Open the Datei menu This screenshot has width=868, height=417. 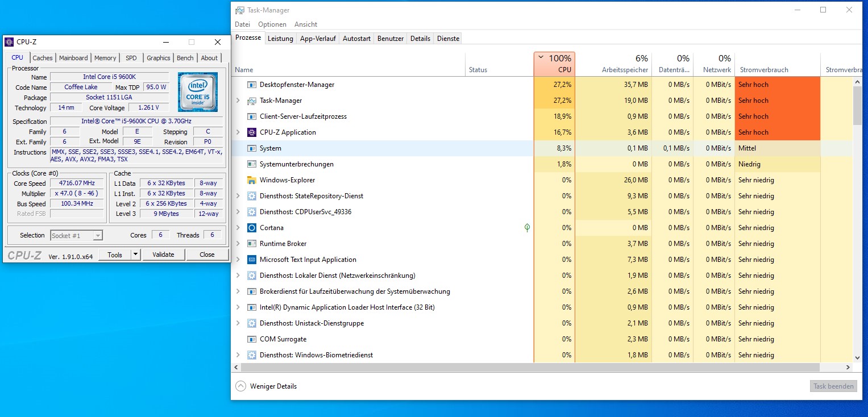pyautogui.click(x=242, y=24)
